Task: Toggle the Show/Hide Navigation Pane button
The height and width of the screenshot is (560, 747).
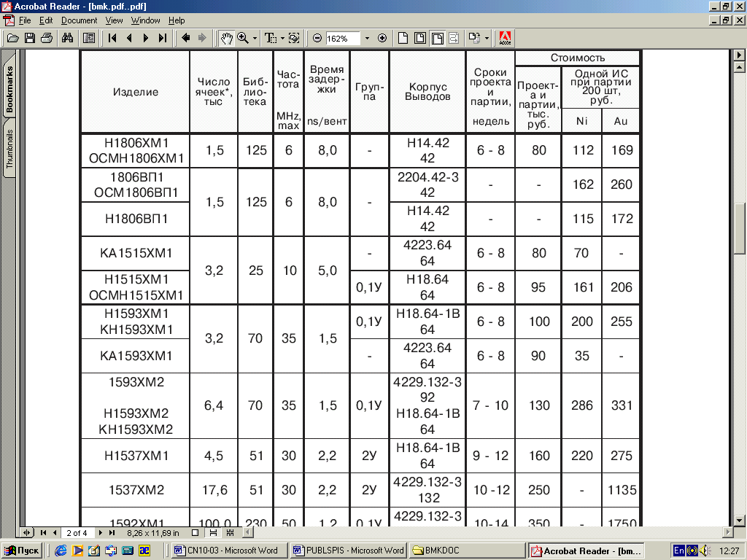Action: 89,38
